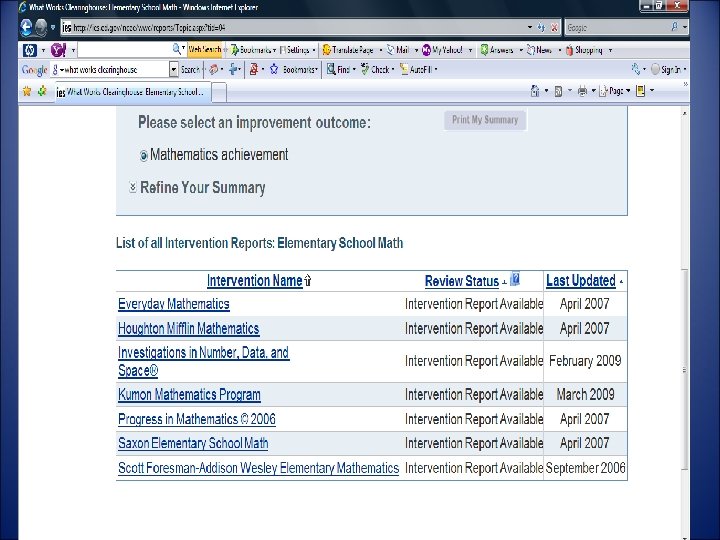Click the Favorites Center yellow star icon
This screenshot has width=720, height=540.
point(27,91)
